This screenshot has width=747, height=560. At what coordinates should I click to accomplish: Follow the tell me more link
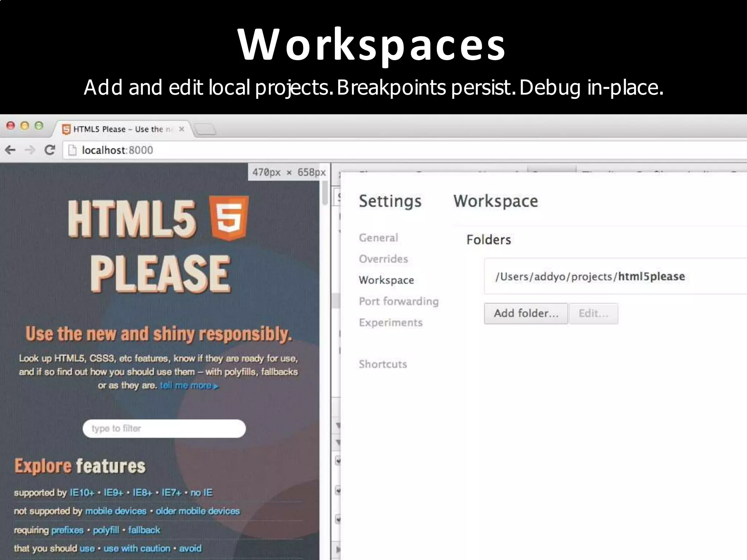[x=189, y=386]
